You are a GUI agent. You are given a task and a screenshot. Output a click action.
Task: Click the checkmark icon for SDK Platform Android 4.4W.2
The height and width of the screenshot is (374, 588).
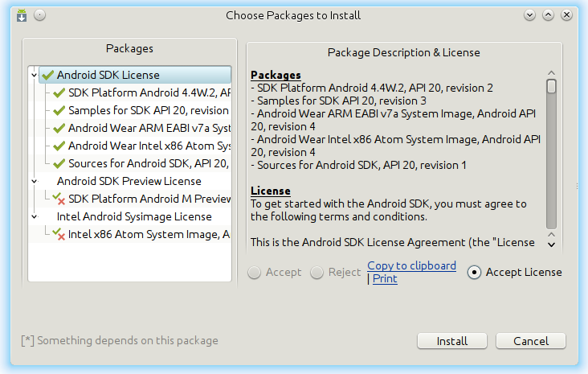[x=59, y=92]
